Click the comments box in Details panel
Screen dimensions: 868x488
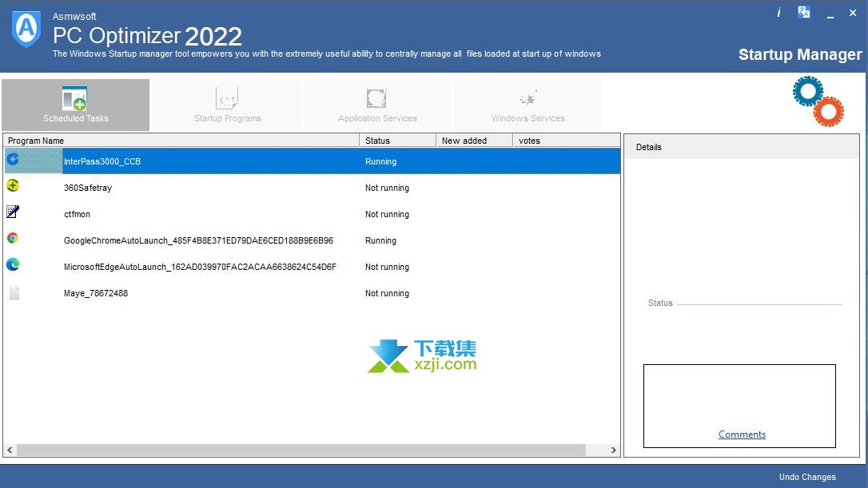(739, 406)
